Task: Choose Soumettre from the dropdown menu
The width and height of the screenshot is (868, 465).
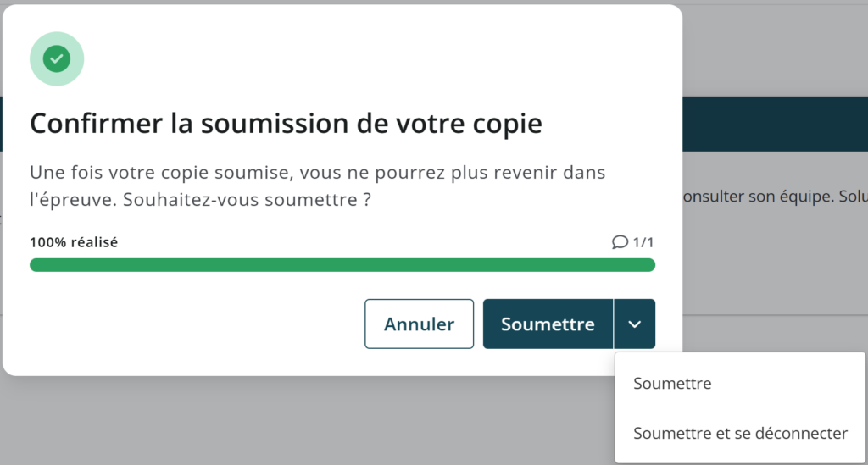Action: (672, 384)
